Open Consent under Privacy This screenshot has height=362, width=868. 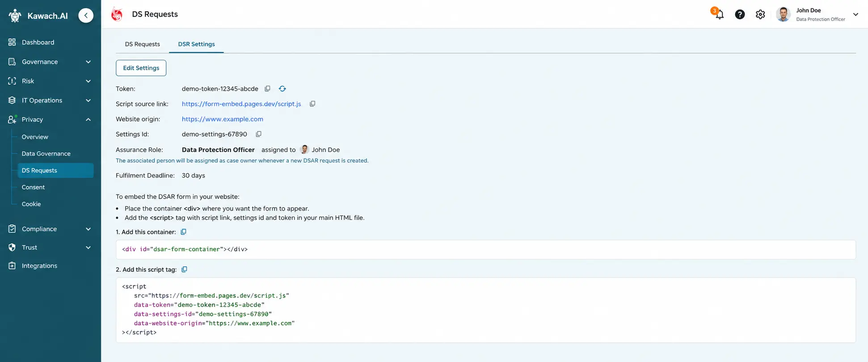tap(33, 187)
